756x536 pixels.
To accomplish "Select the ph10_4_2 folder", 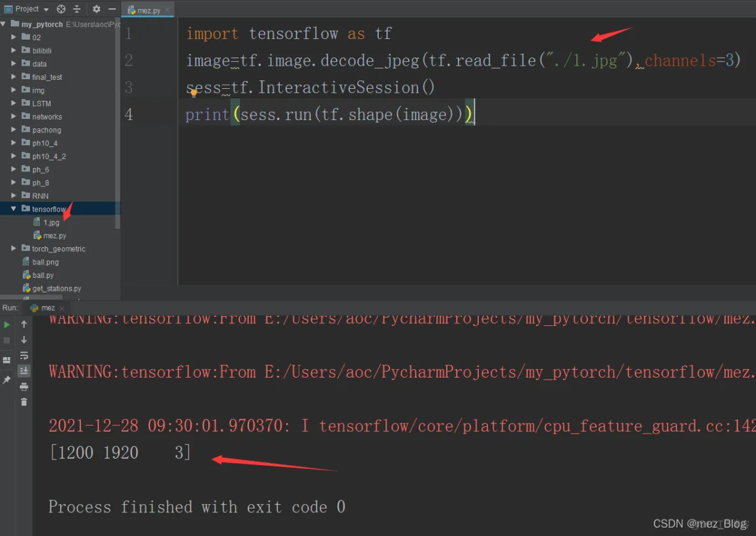I will pyautogui.click(x=49, y=157).
